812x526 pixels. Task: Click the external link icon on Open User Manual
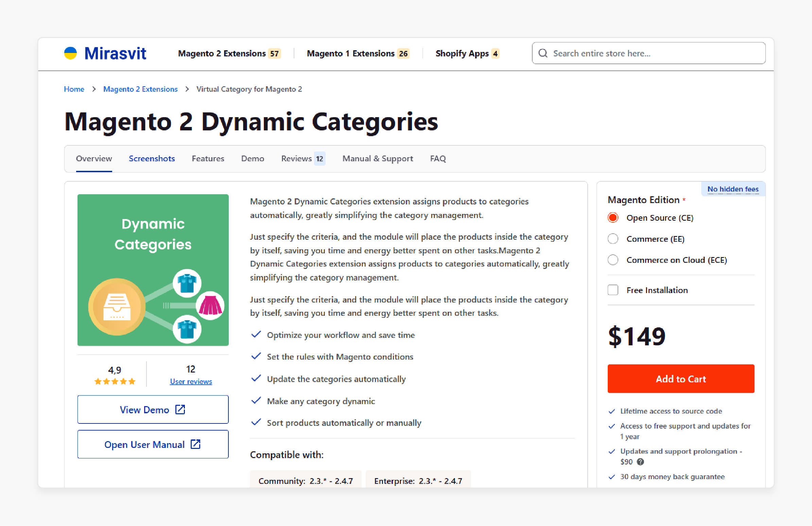click(x=195, y=444)
